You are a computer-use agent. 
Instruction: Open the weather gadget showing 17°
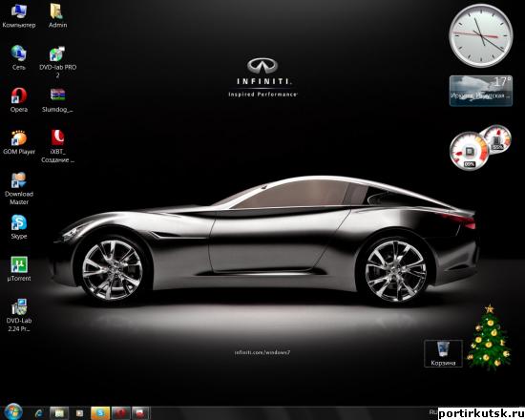pyautogui.click(x=481, y=91)
